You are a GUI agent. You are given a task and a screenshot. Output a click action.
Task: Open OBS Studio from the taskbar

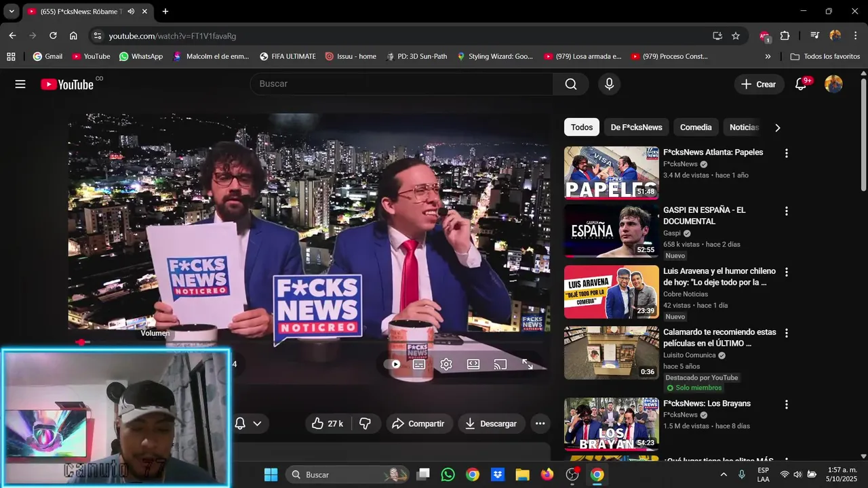pyautogui.click(x=572, y=474)
